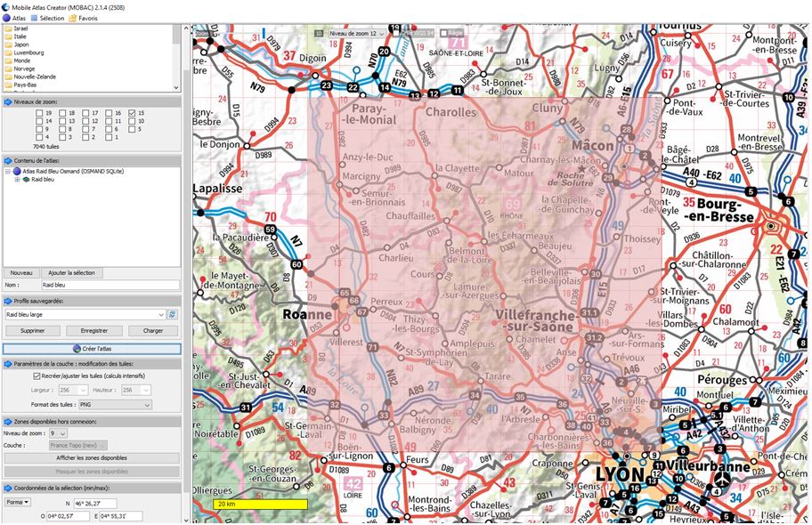The width and height of the screenshot is (812, 525).
Task: Click the globe icon on the Créer l'atlas button
Action: point(77,348)
